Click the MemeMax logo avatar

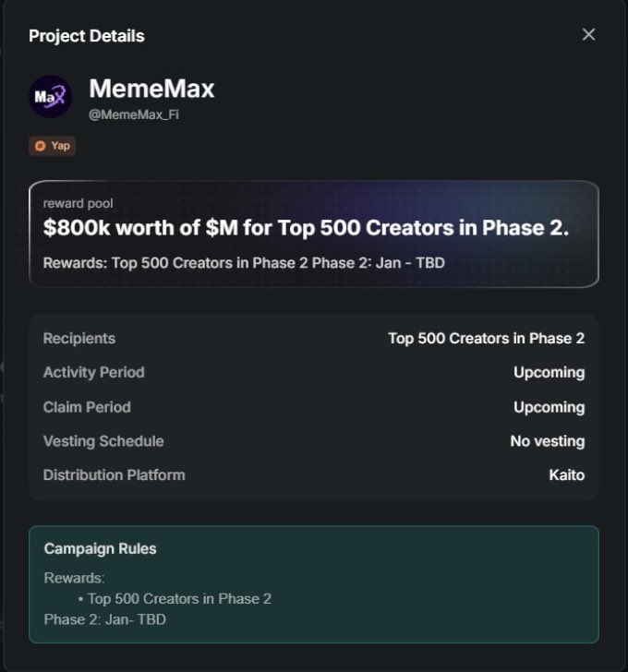coord(50,96)
